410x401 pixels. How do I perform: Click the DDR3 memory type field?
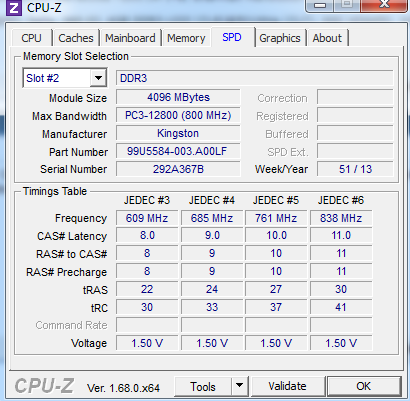point(255,78)
